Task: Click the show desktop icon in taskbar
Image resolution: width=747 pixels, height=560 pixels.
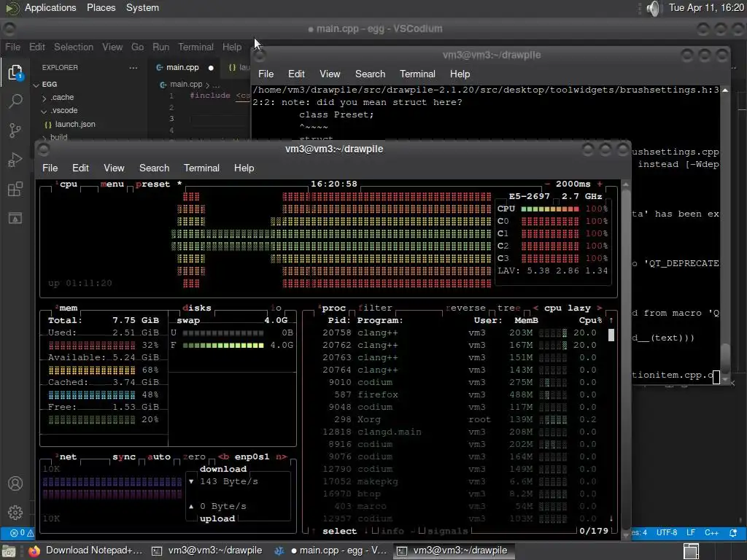Action: pyautogui.click(x=8, y=551)
